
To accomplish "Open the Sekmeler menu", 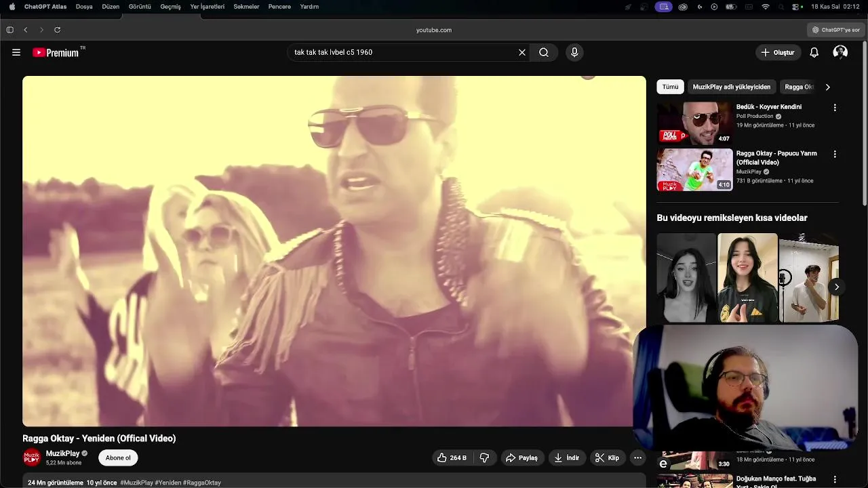I will click(x=246, y=7).
